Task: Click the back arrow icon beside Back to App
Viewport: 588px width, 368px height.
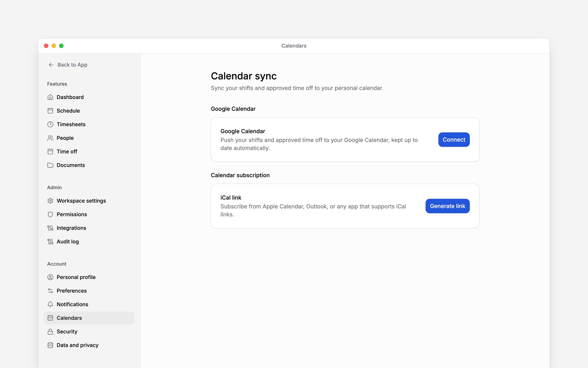Action: click(51, 65)
